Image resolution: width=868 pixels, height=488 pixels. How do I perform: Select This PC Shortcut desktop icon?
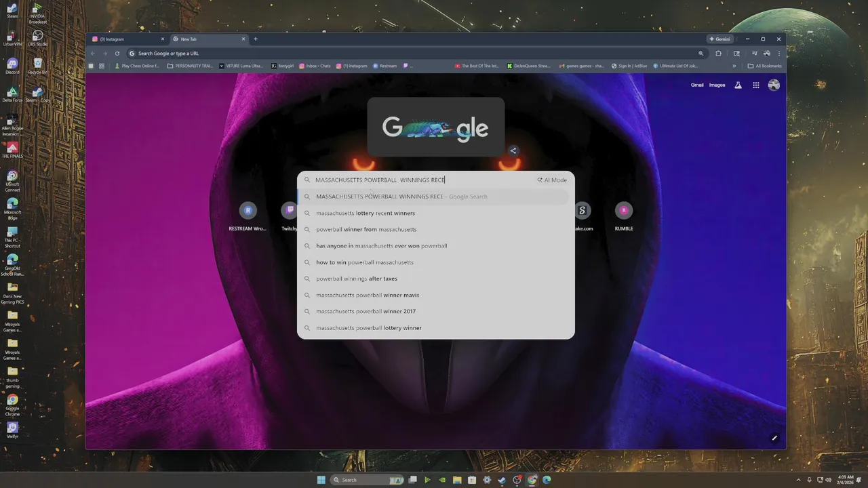(x=12, y=237)
